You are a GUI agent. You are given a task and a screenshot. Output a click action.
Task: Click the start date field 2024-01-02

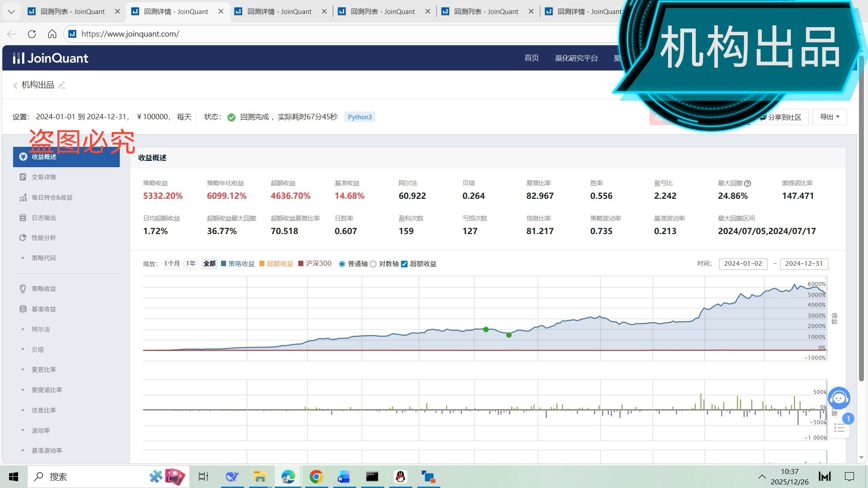click(743, 263)
